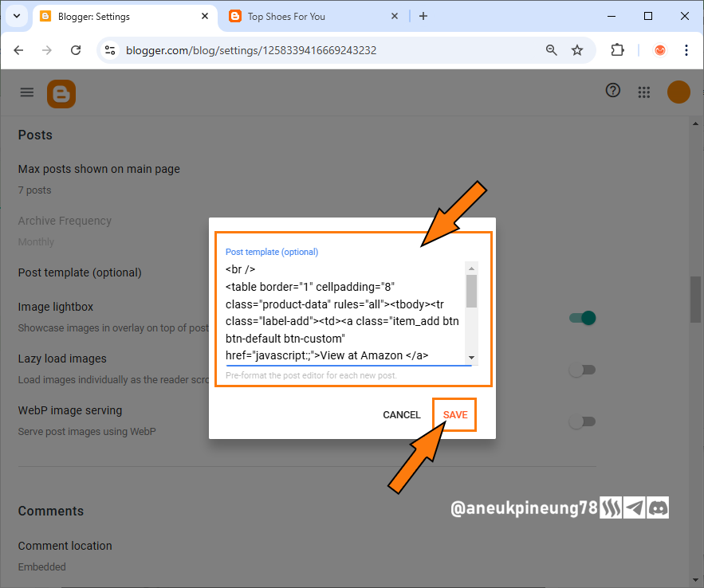Image resolution: width=704 pixels, height=588 pixels.
Task: Reload the current page
Action: [76, 50]
